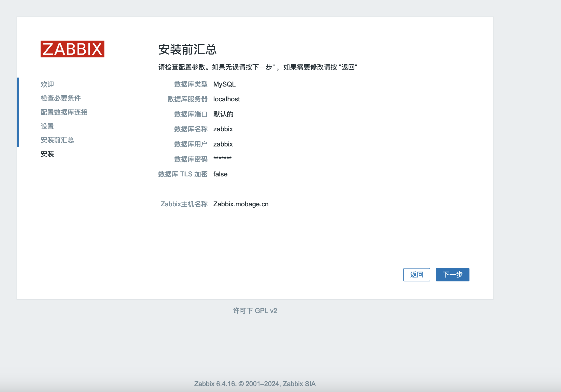Select the 欢迎 step in sidebar
The image size is (561, 392).
pyautogui.click(x=47, y=84)
